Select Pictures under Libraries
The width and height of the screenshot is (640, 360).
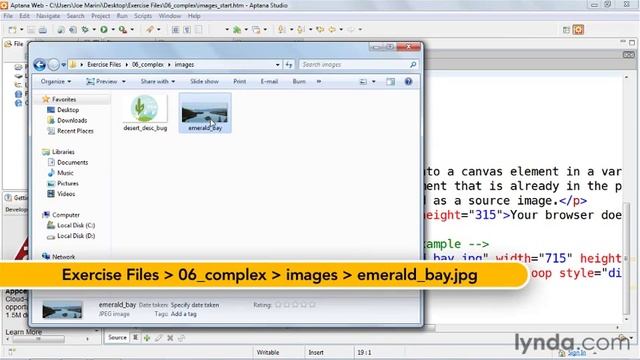pos(68,184)
